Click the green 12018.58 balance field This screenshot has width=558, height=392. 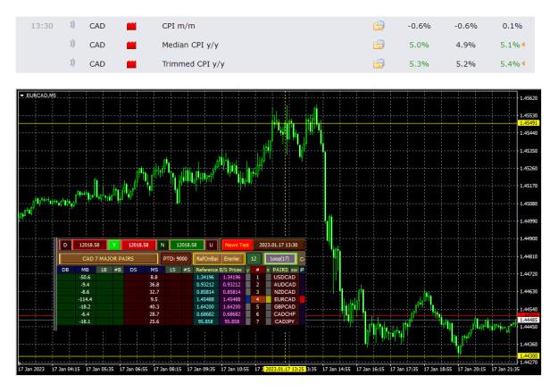point(187,245)
